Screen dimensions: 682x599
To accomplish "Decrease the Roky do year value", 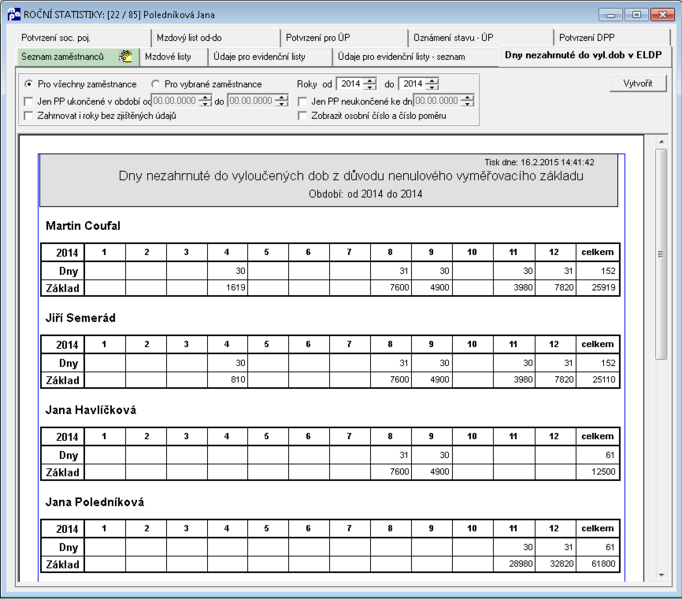I will tap(432, 87).
